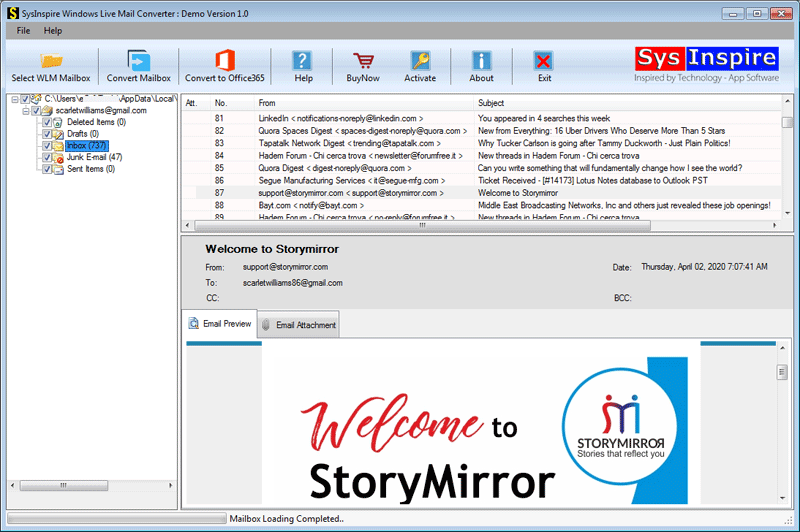
Task: Sort by the Subject column header
Action: [x=628, y=103]
